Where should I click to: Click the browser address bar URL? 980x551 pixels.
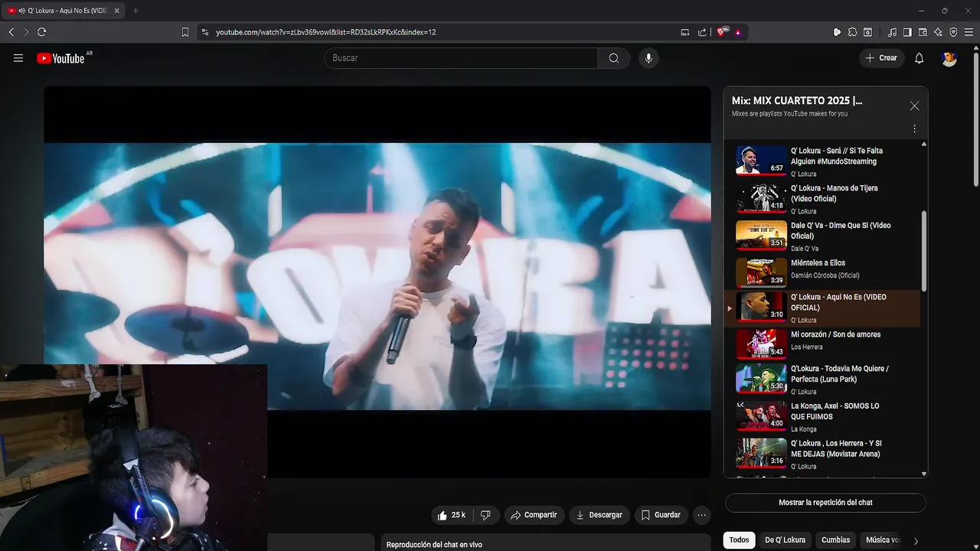click(x=326, y=32)
